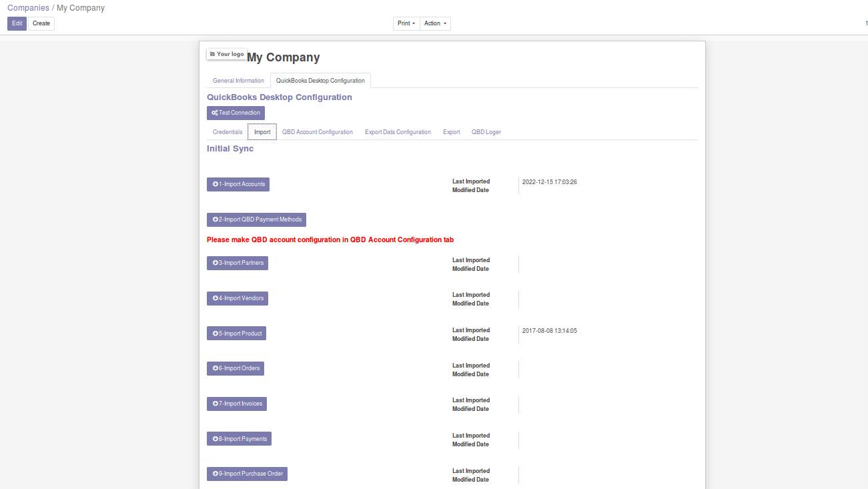Open the Action dropdown menu

[x=435, y=23]
